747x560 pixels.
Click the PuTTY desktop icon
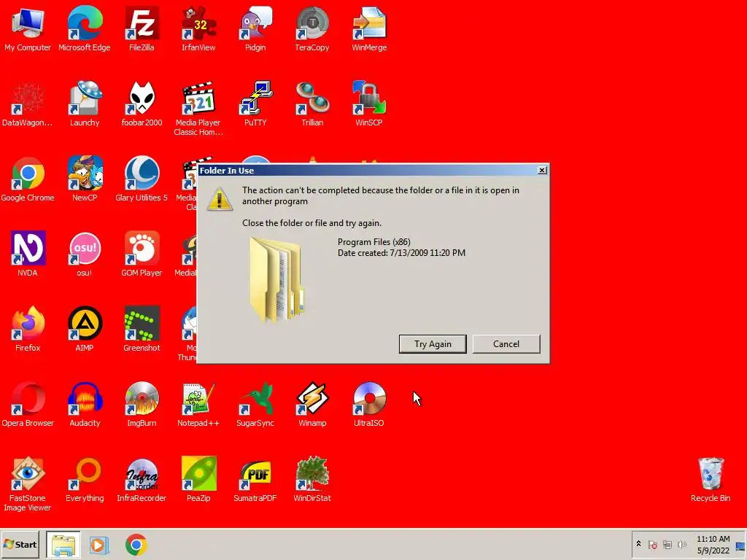255,104
